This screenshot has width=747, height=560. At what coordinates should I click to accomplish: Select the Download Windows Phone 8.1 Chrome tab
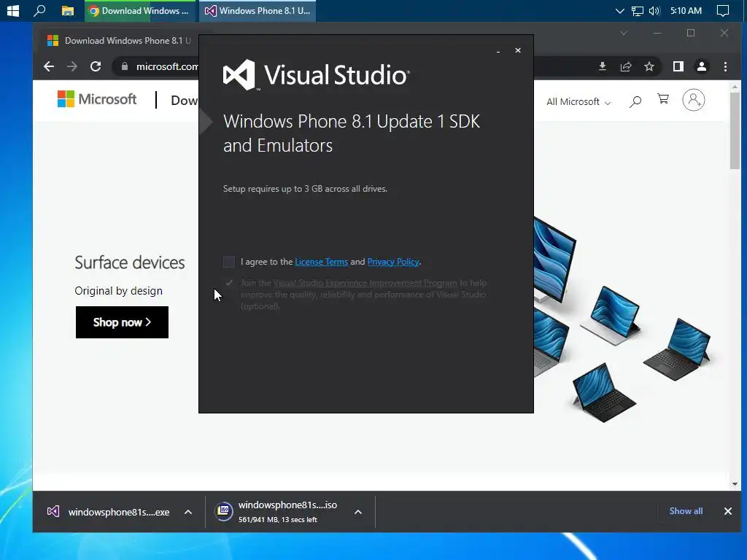(x=119, y=41)
